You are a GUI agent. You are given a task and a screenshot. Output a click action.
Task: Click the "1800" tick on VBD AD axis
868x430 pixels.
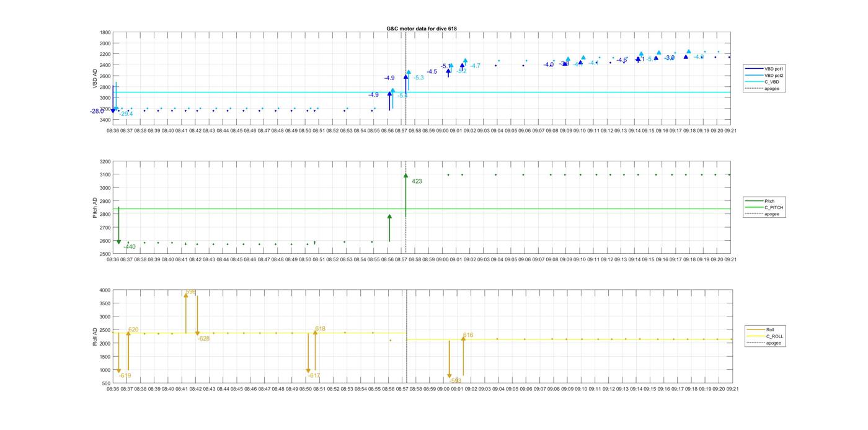tap(105, 33)
